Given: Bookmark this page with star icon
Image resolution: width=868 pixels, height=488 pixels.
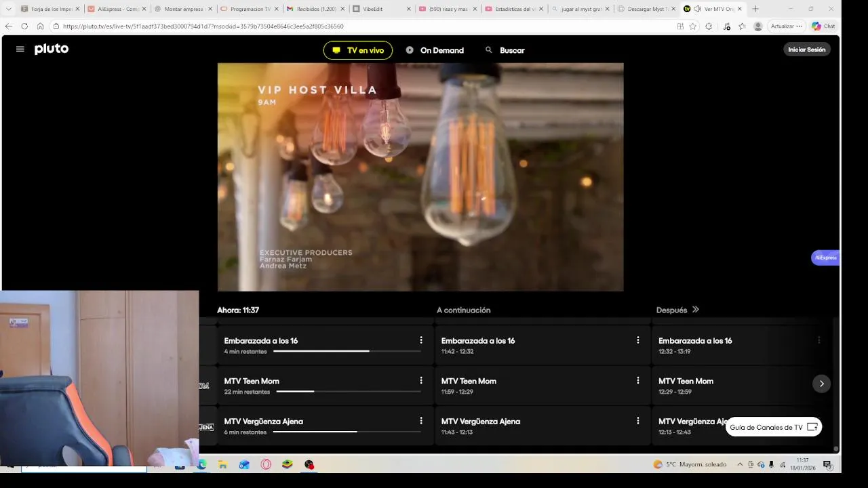Looking at the screenshot, I should coord(692,26).
